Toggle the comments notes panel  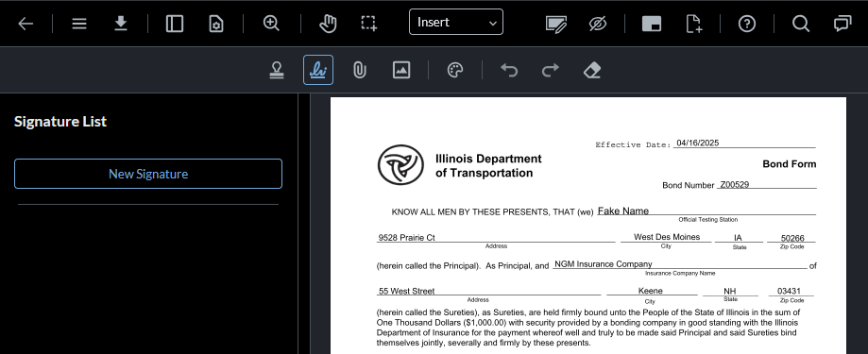tap(842, 24)
